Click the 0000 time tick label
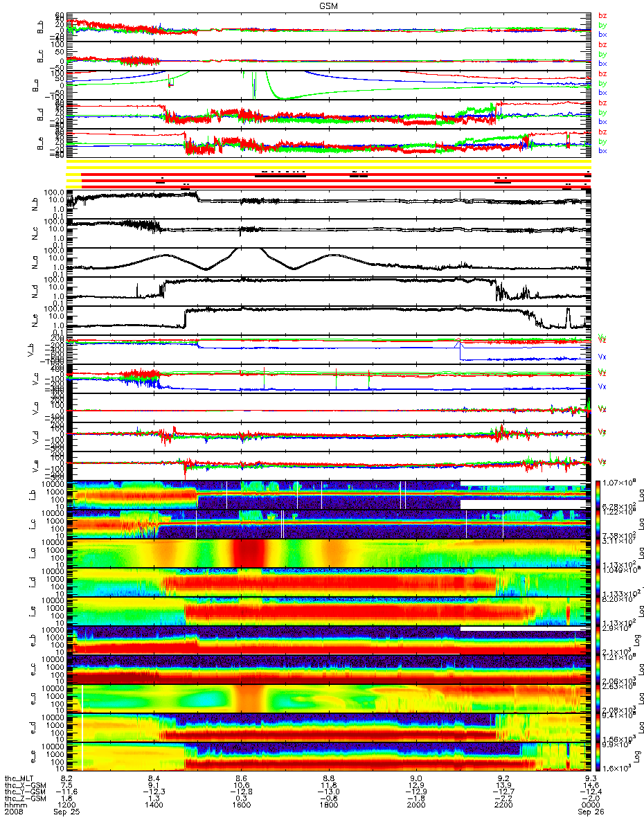This screenshot has height=831, width=644. 591,806
